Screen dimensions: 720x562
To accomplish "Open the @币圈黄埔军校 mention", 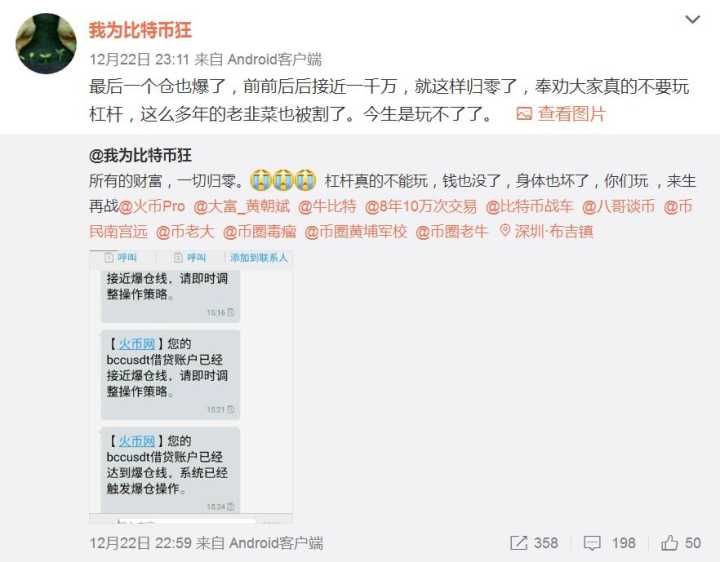I will click(356, 231).
